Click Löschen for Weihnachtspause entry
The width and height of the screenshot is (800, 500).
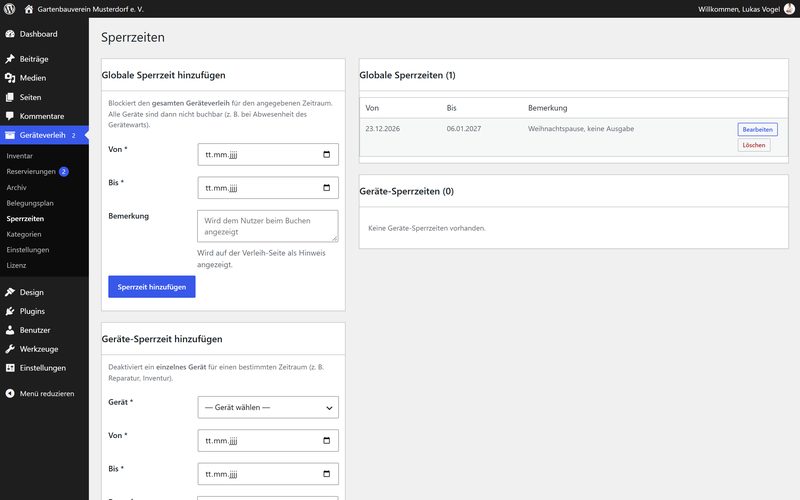point(754,145)
